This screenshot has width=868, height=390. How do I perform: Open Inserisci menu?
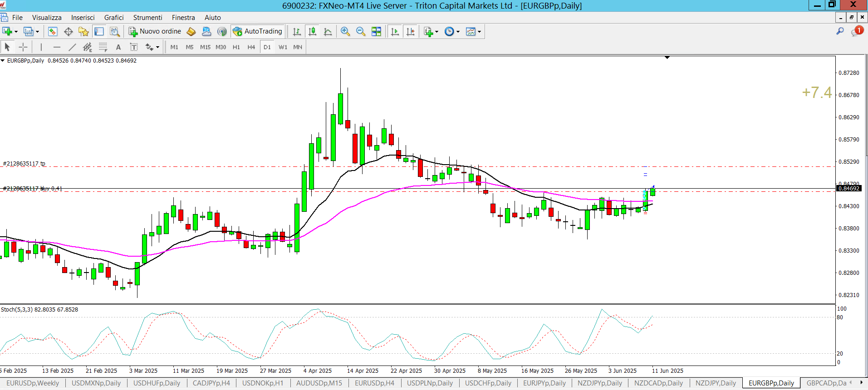(x=83, y=17)
